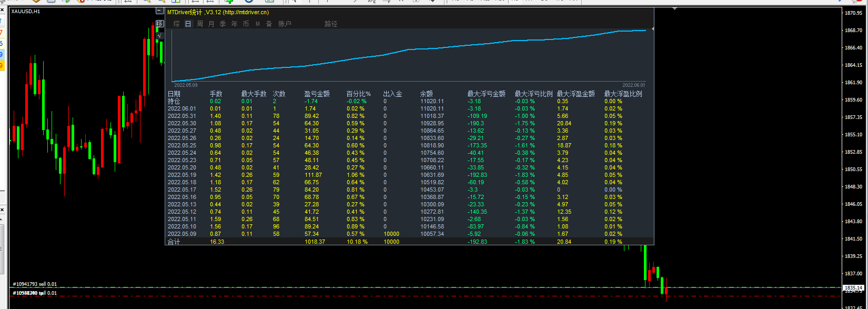This screenshot has width=868, height=309.
Task: Click the 路径 path button
Action: [x=331, y=24]
